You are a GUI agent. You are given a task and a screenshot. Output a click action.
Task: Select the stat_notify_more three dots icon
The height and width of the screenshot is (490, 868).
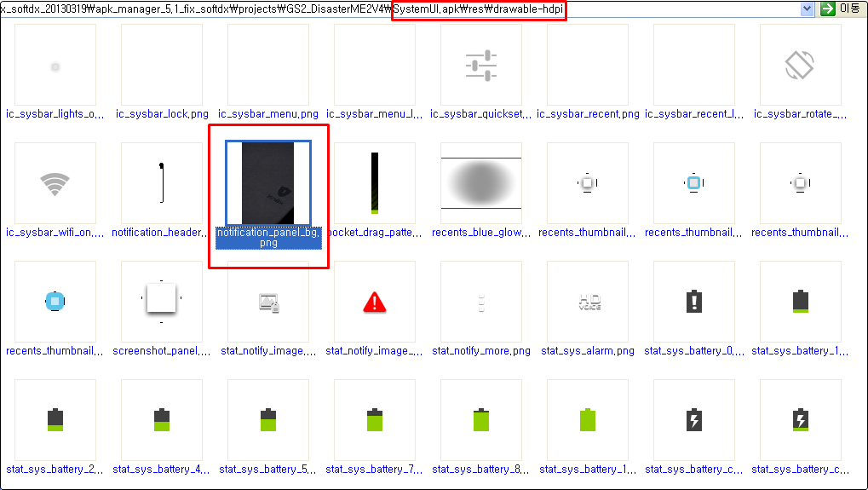(481, 302)
